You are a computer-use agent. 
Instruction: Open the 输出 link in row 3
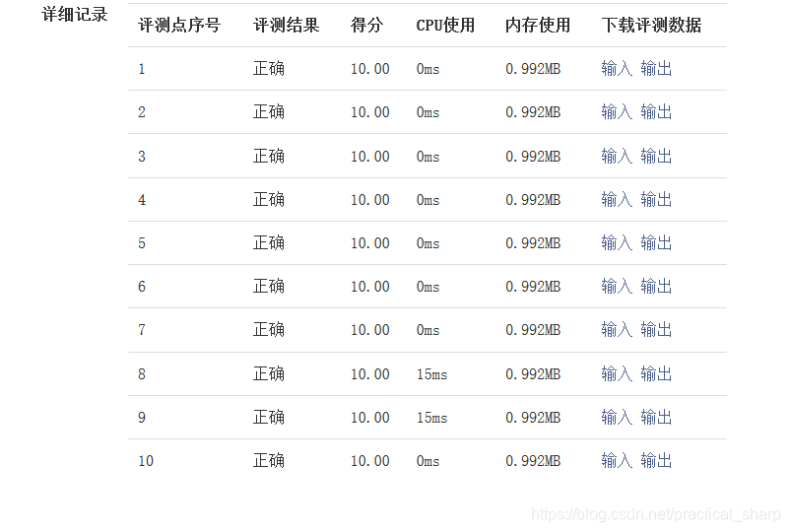coord(656,156)
